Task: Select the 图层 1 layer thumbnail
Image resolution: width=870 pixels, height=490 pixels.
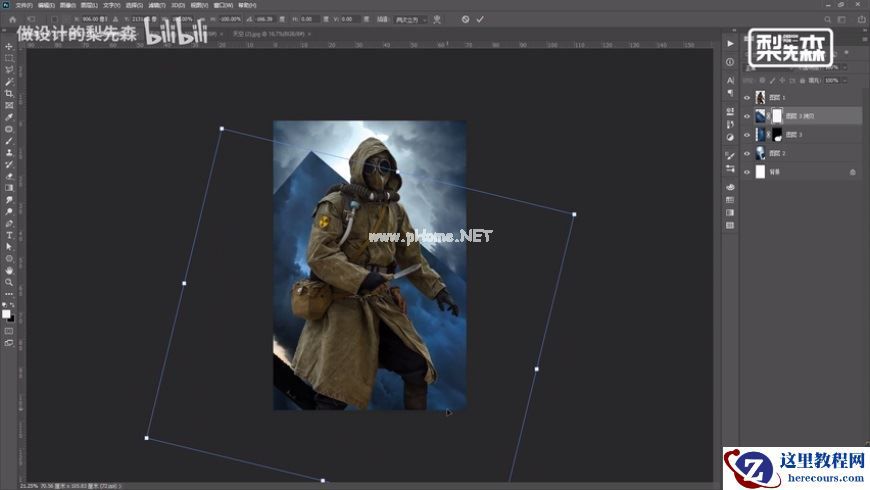Action: (x=760, y=98)
